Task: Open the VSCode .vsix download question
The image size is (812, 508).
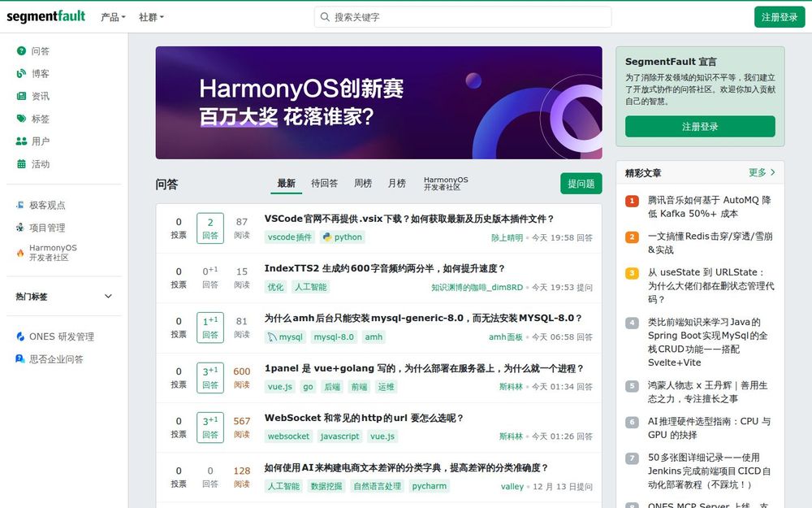Action: pyautogui.click(x=409, y=219)
